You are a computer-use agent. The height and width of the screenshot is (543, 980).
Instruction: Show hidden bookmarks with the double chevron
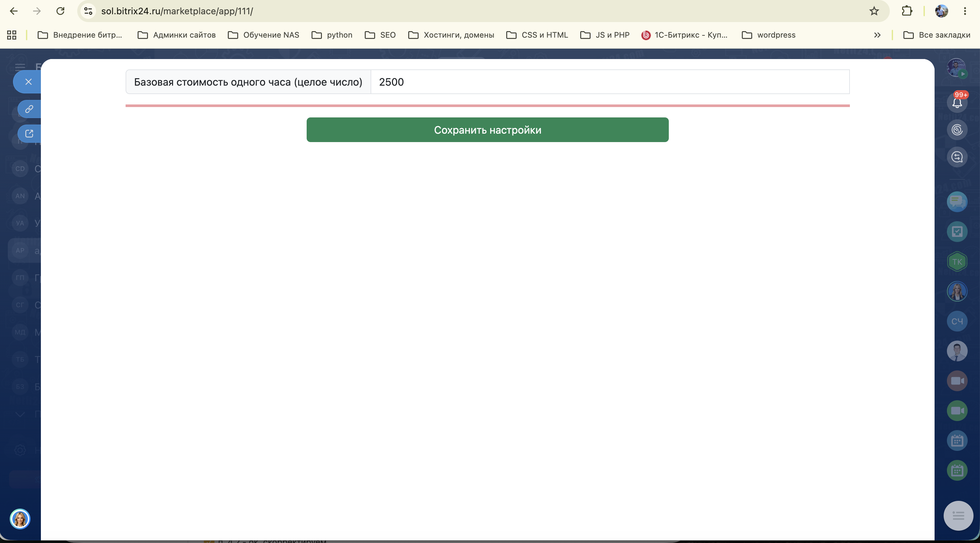click(x=877, y=35)
